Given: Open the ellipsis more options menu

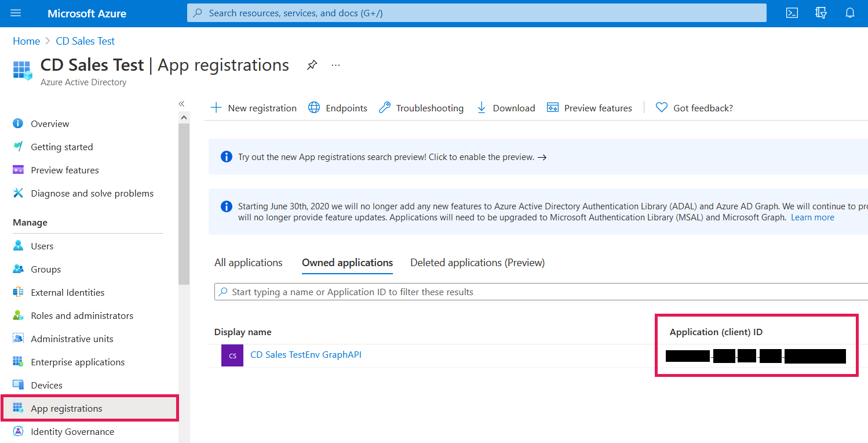Looking at the screenshot, I should (336, 65).
